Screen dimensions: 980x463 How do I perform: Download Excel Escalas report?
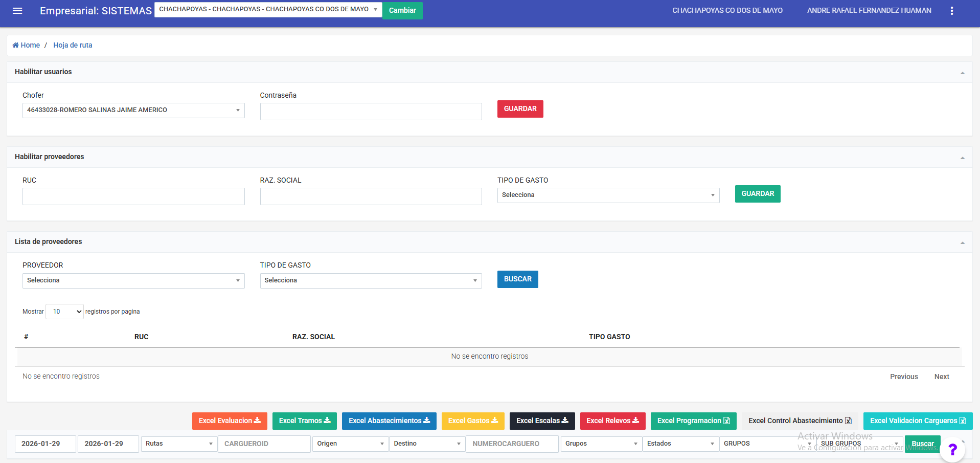[x=542, y=421]
